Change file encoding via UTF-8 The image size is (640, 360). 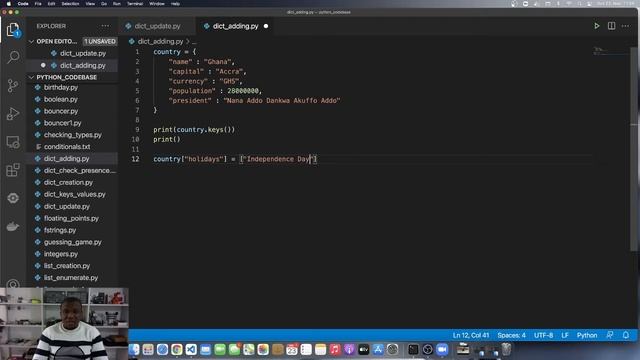point(543,335)
